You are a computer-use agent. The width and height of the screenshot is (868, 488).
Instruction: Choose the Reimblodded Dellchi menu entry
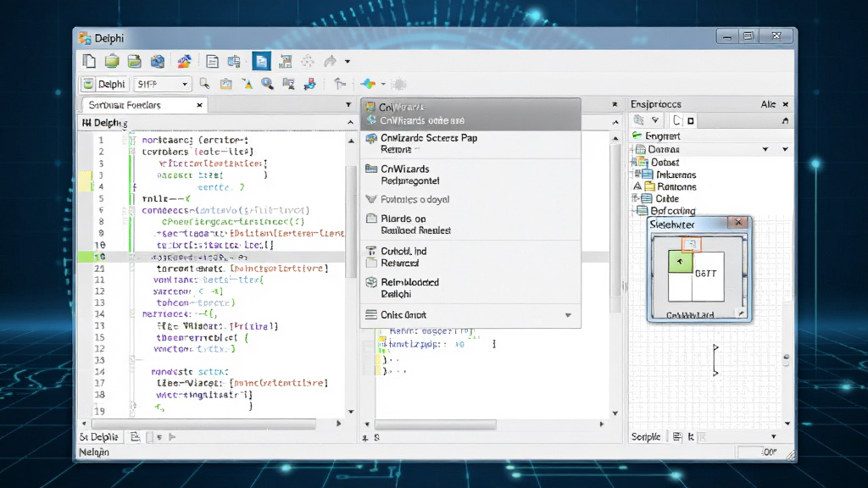click(470, 288)
